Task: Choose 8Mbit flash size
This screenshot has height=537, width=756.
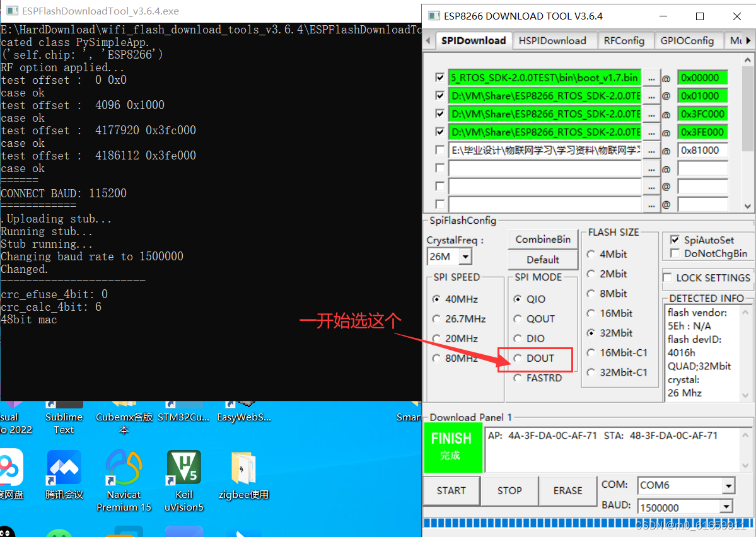Action: (x=591, y=294)
